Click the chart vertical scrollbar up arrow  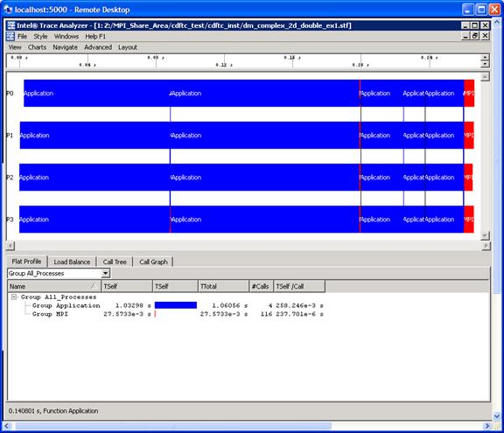pyautogui.click(x=485, y=77)
